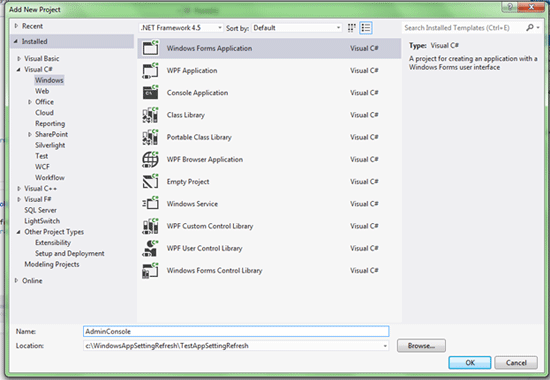Select the Web category
The height and width of the screenshot is (380, 550).
pyautogui.click(x=42, y=91)
